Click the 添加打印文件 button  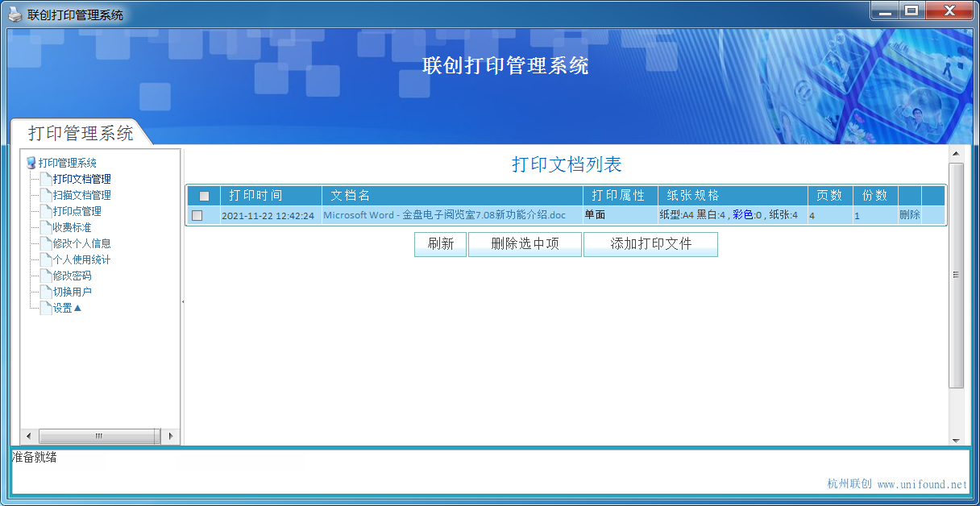pos(650,244)
